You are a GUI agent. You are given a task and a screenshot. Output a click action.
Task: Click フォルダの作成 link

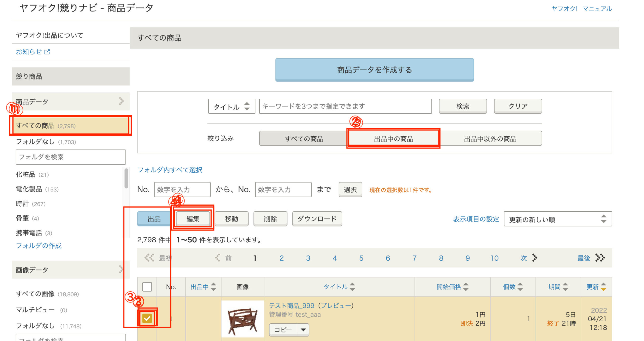coord(39,246)
